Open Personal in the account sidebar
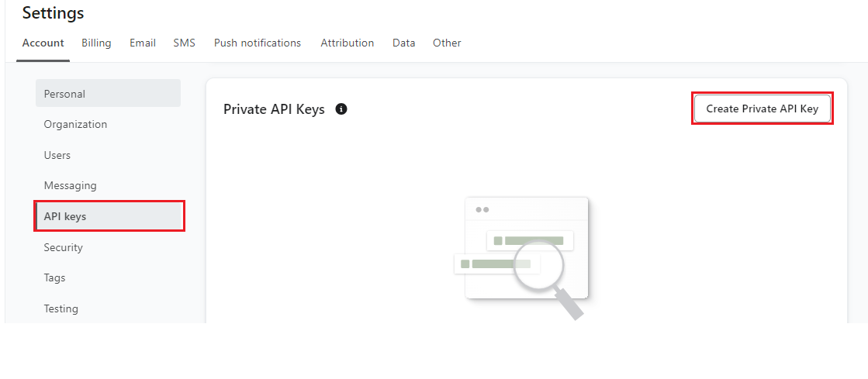This screenshot has height=379, width=868. tap(108, 94)
